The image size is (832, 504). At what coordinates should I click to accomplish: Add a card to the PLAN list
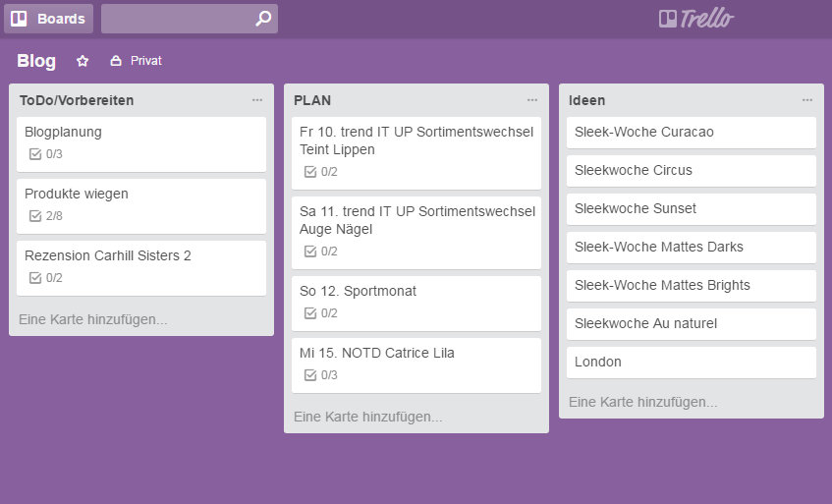[x=368, y=417]
